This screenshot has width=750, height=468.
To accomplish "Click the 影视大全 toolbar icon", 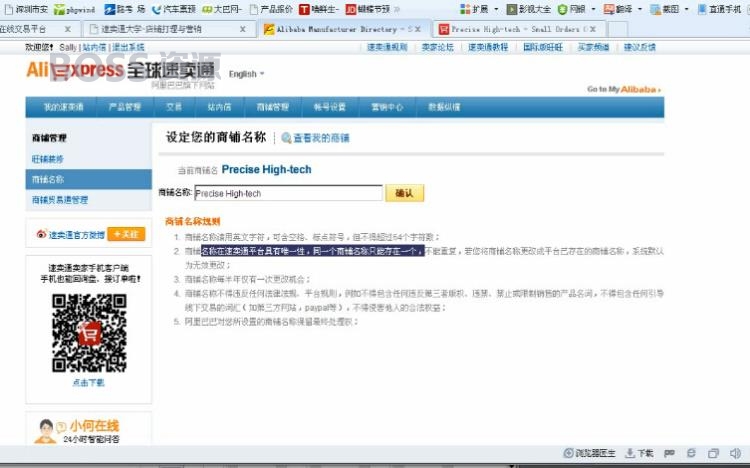I will (x=529, y=9).
